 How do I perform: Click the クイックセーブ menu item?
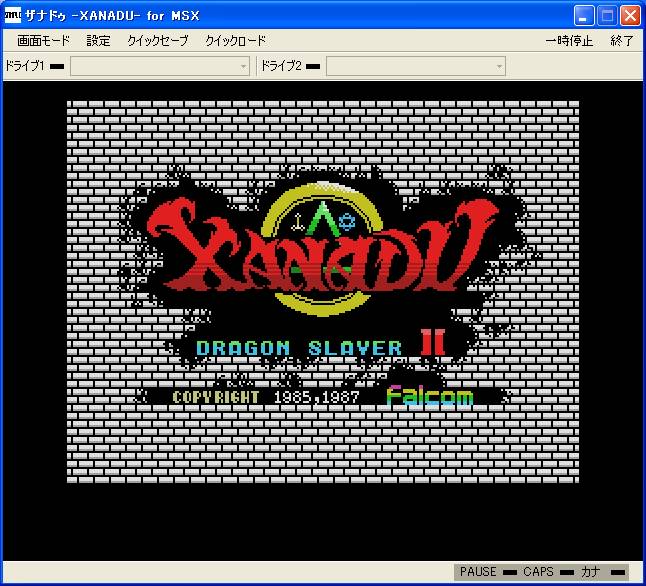pyautogui.click(x=158, y=41)
